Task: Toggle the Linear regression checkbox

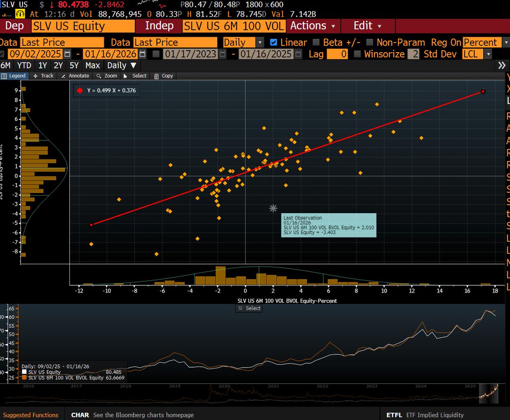Action: coord(274,42)
